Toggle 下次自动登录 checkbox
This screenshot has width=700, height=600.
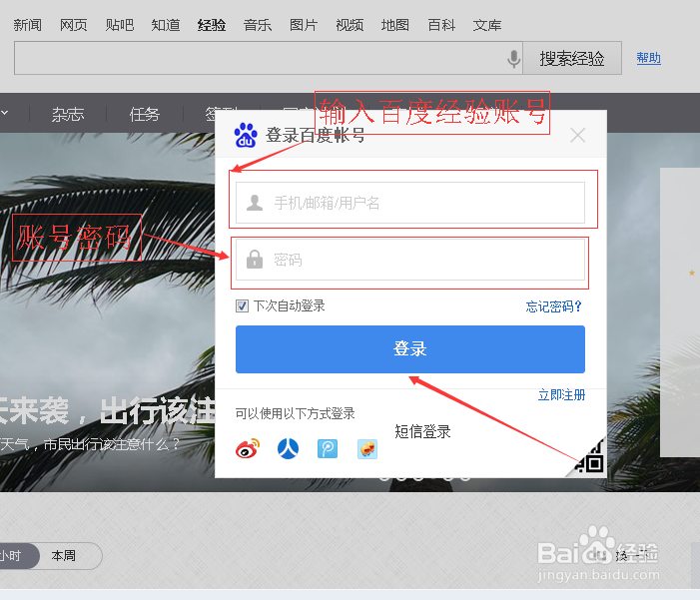tap(242, 306)
